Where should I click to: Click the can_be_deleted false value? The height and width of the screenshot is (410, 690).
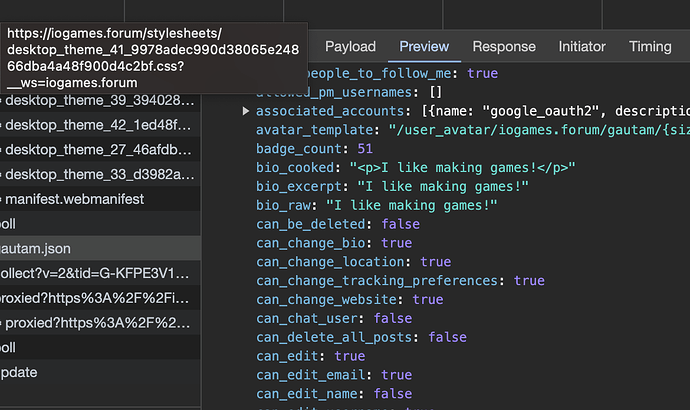pyautogui.click(x=400, y=224)
